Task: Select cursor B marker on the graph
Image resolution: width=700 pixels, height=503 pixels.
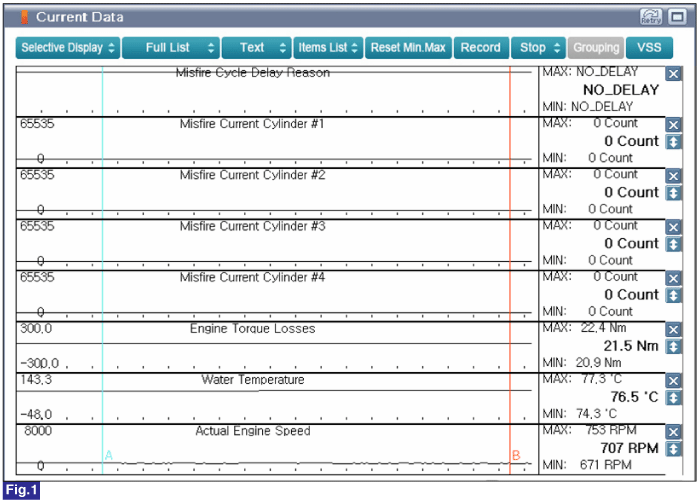Action: pos(516,455)
